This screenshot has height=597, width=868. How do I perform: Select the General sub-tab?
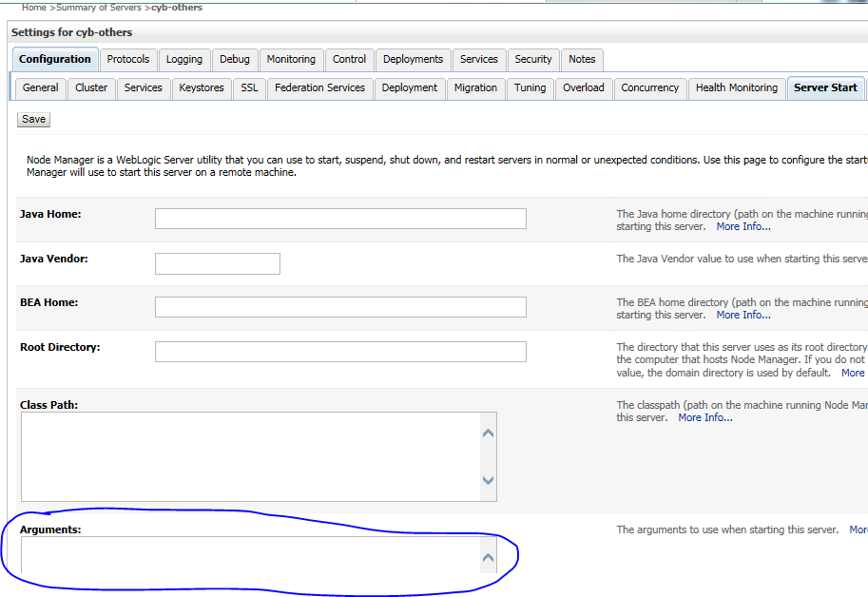(x=41, y=88)
